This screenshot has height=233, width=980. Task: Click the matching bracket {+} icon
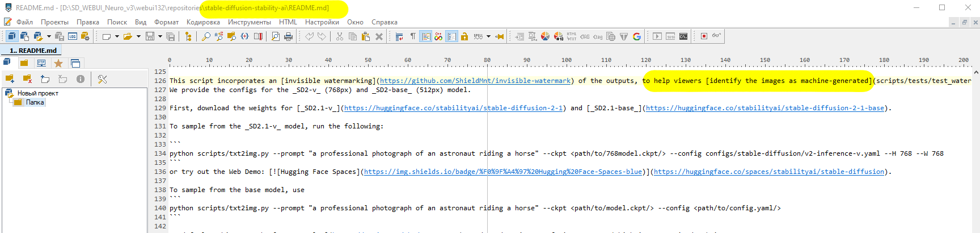(x=244, y=36)
